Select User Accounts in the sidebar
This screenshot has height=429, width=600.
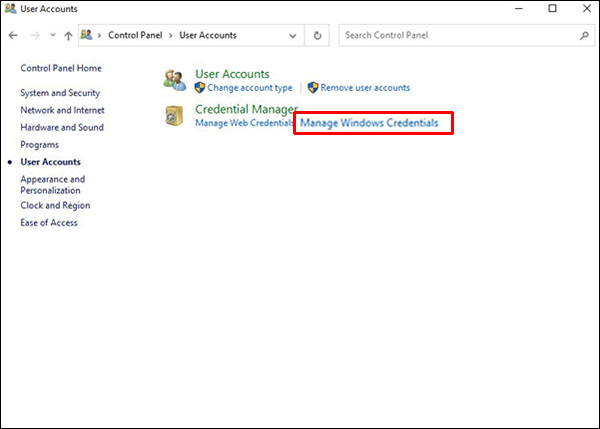pos(51,162)
